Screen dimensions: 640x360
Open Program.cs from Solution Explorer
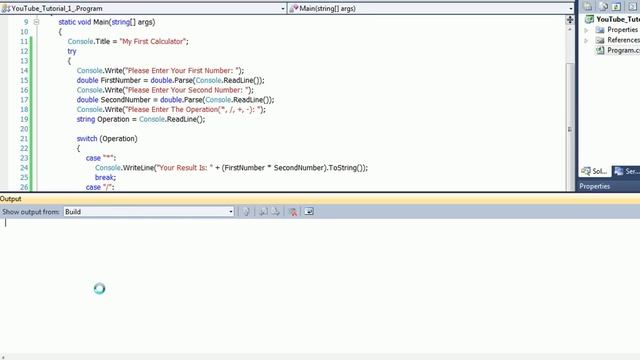pyautogui.click(x=623, y=50)
